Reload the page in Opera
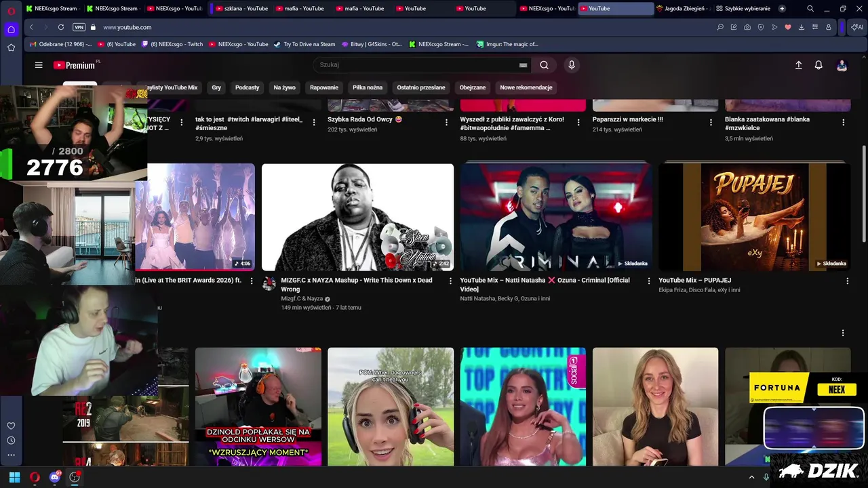 point(61,27)
